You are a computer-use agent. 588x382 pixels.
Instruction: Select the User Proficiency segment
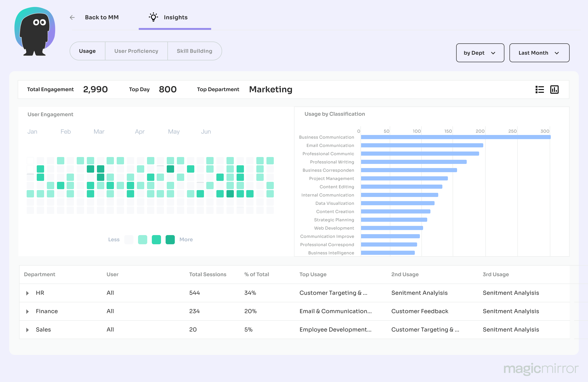pos(136,51)
